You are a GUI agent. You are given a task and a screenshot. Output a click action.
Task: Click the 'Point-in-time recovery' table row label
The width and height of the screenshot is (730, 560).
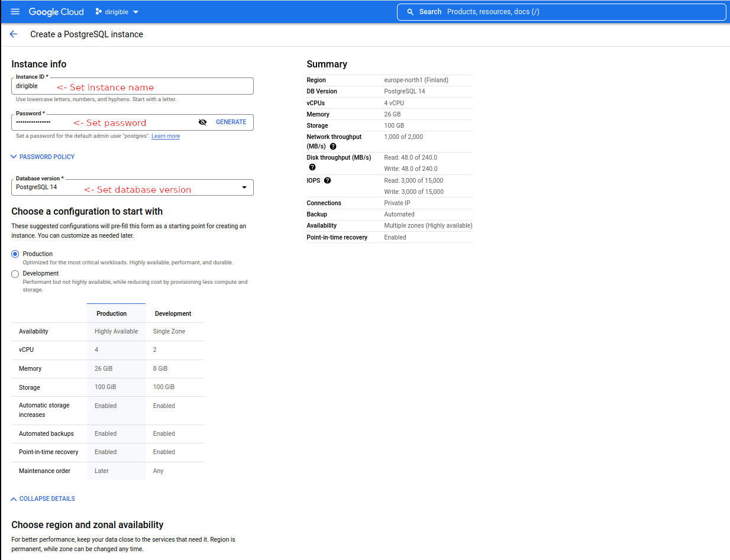[x=49, y=452]
